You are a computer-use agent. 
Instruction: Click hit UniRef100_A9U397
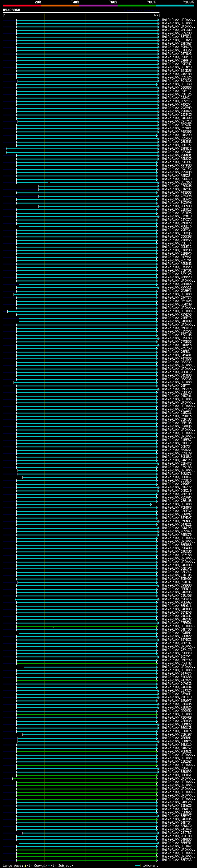coord(176,162)
